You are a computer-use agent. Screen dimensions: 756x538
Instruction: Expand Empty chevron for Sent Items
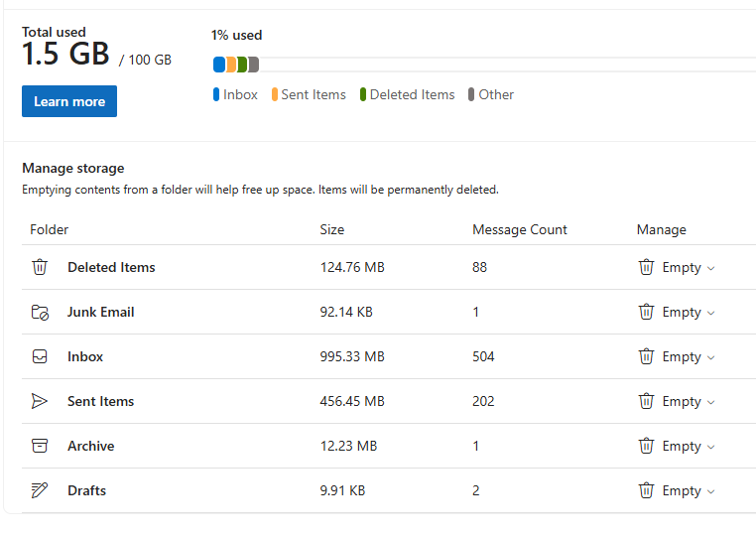pos(710,402)
